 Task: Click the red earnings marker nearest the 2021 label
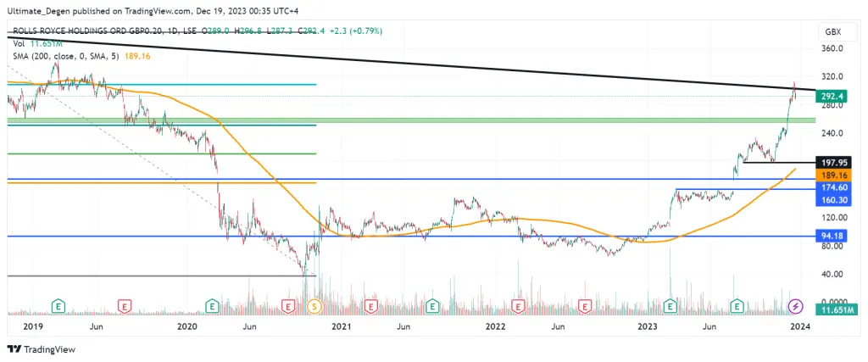(x=371, y=305)
